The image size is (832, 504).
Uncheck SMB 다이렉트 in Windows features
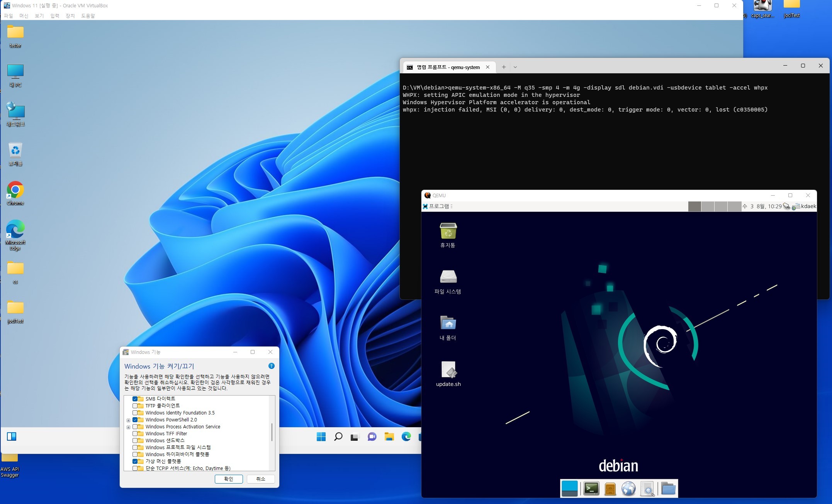134,399
